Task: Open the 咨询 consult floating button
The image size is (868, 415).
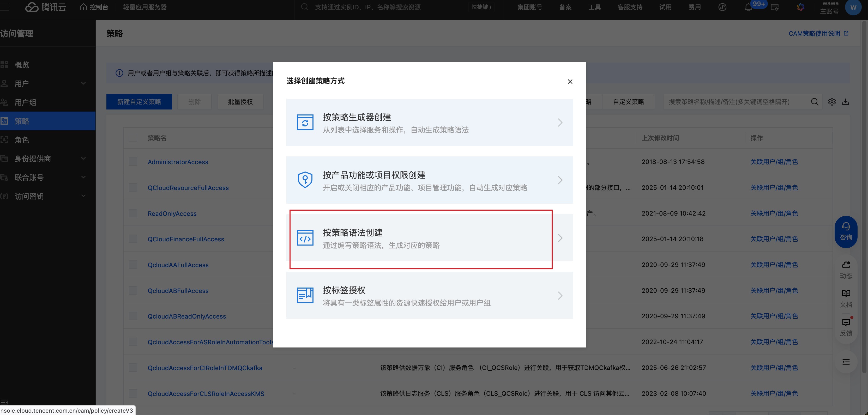Action: tap(846, 232)
